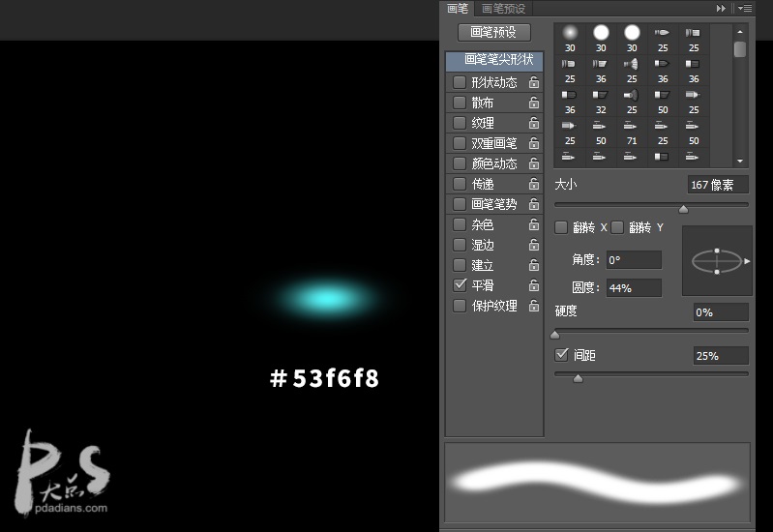
Task: Toggle the lock icon for 形状动态
Action: coord(534,82)
